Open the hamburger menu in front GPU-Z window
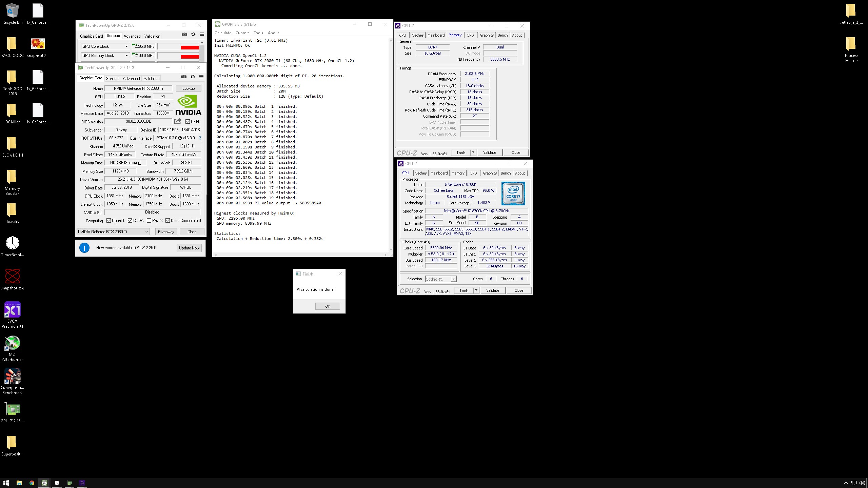868x488 pixels. pos(201,77)
